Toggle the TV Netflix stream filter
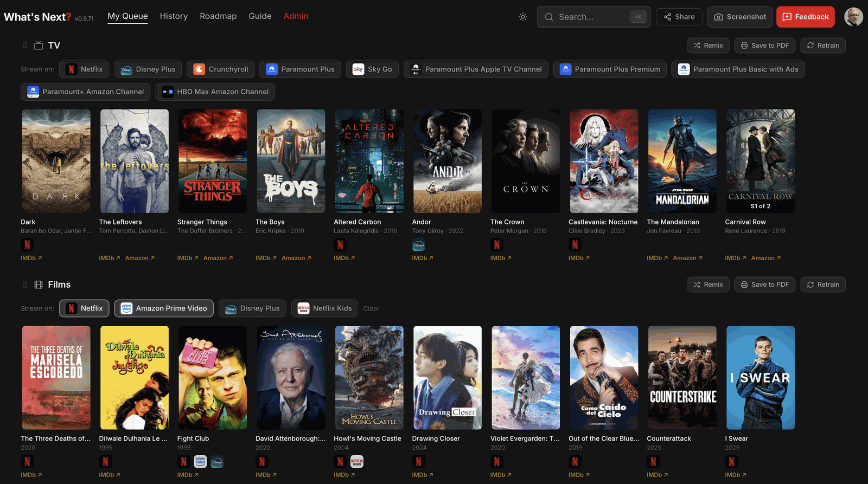 coord(84,69)
